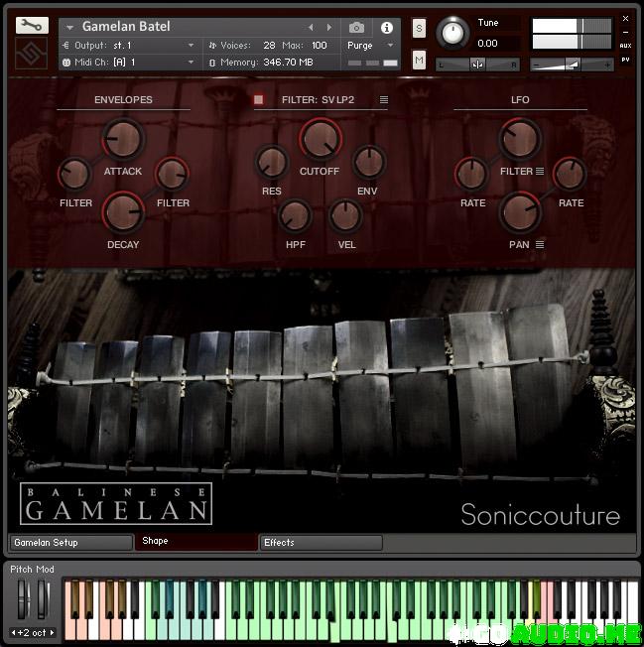Open the Purge dropdown menu
Screen dimensions: 644x647
[390, 45]
